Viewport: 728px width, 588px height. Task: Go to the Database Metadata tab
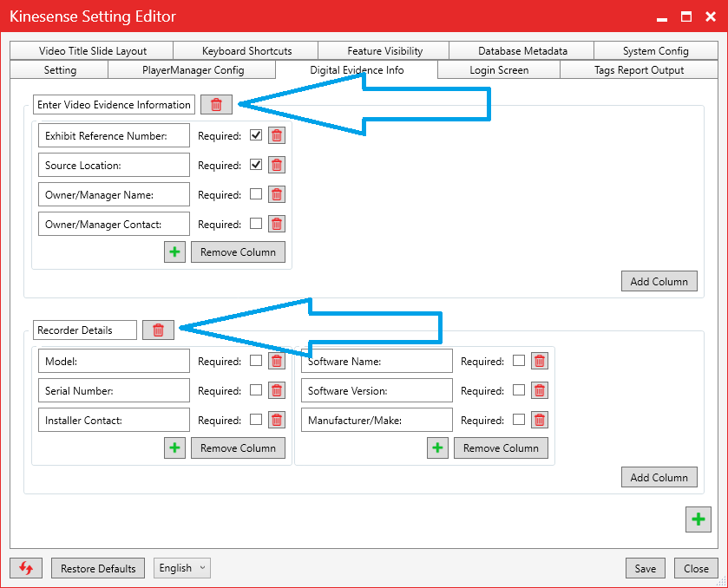(522, 51)
